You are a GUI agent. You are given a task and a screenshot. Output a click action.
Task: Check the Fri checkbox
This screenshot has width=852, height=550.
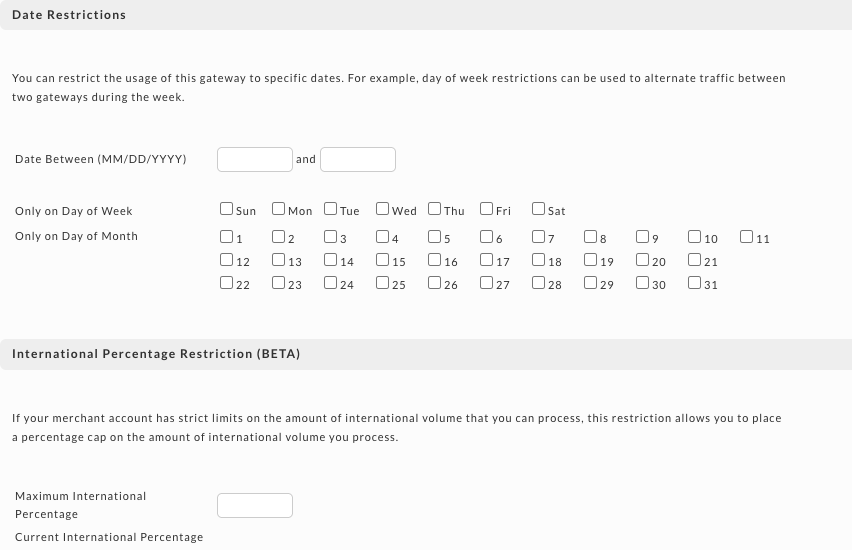[x=487, y=209]
